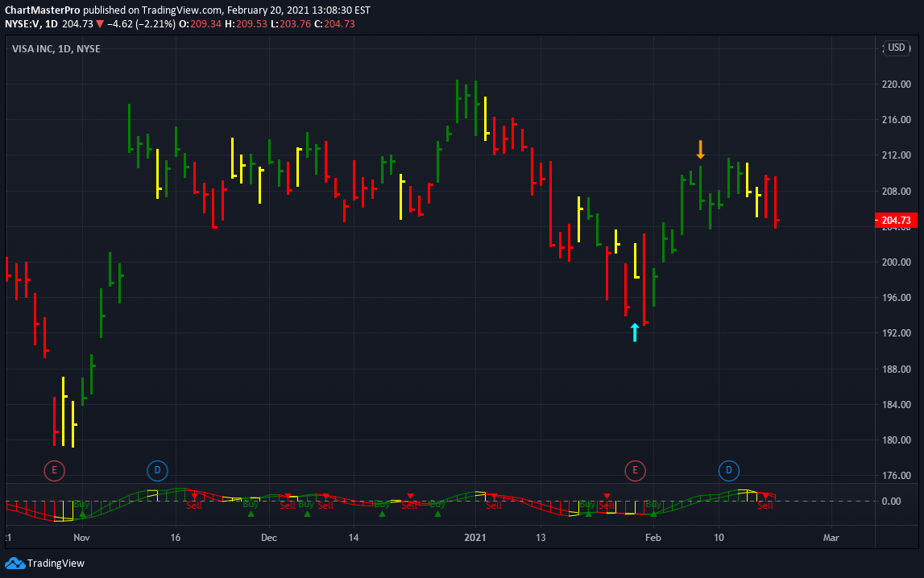
Task: Click the close value C:204.73
Action: pyautogui.click(x=334, y=24)
